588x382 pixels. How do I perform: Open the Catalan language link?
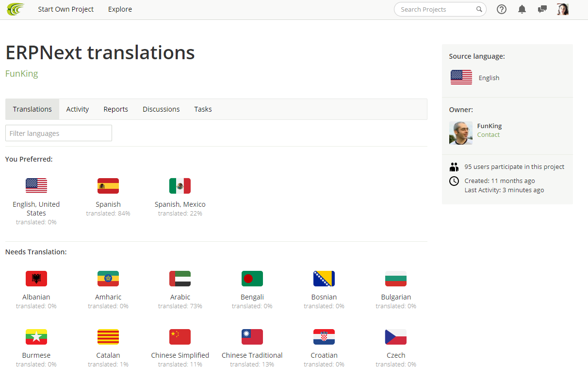click(108, 355)
